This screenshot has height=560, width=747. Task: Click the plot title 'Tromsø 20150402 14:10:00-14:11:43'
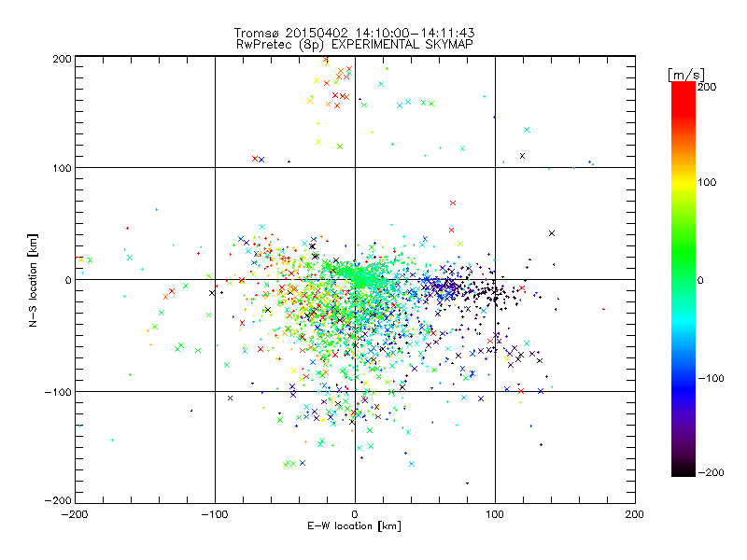coord(354,33)
